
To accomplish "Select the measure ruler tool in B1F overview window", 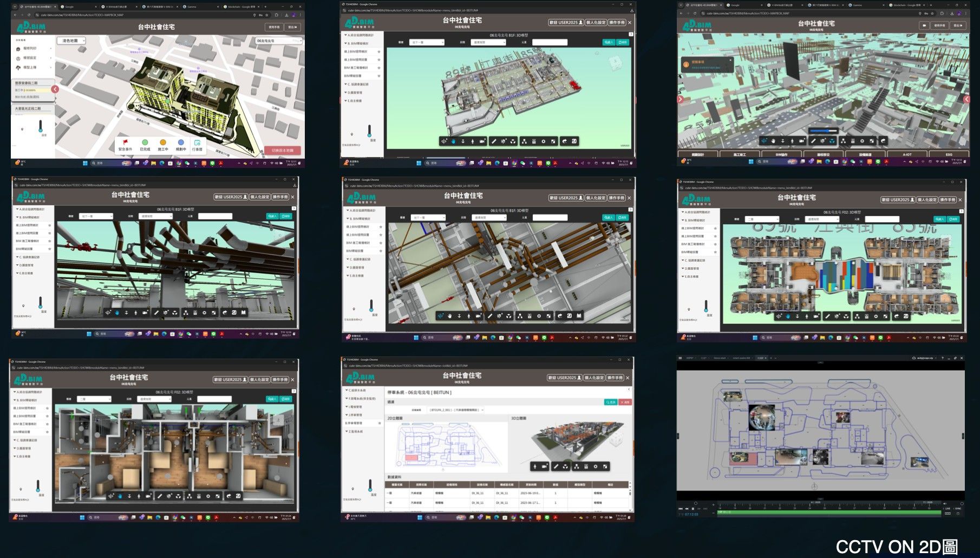I will [494, 141].
